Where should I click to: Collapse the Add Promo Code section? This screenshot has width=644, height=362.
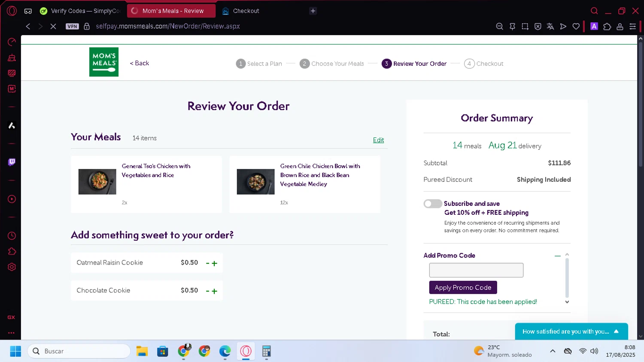coord(557,256)
